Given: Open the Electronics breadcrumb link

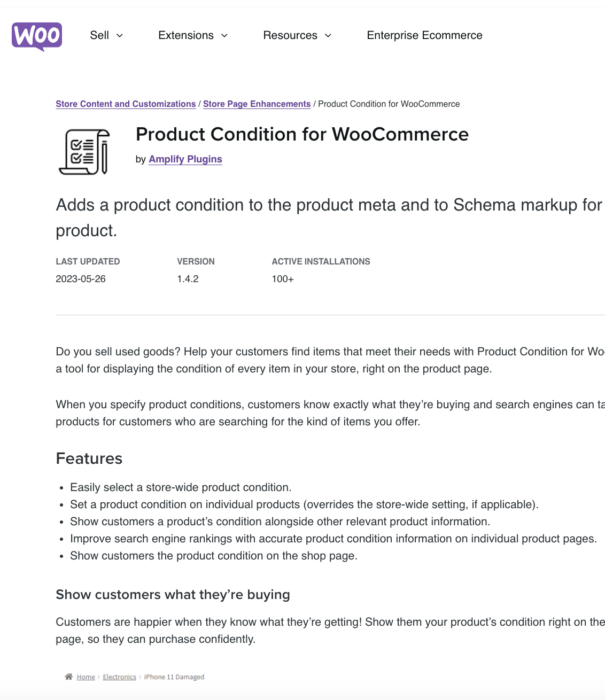Looking at the screenshot, I should 119,676.
